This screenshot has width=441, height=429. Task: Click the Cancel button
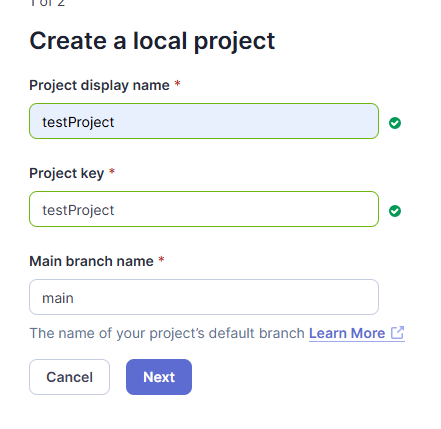(69, 377)
